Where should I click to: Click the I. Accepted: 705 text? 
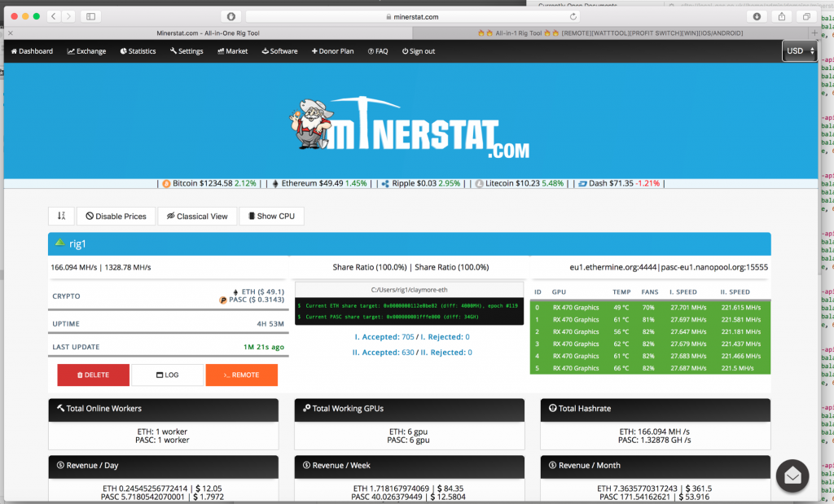384,336
